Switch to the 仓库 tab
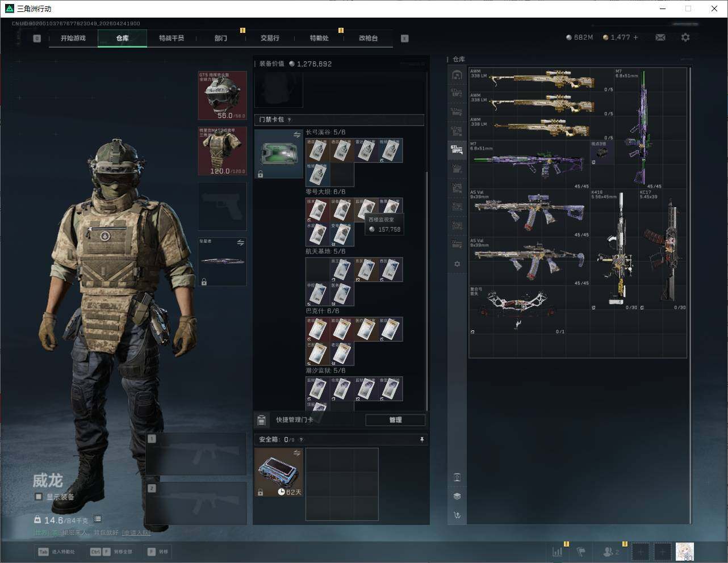 [x=123, y=38]
